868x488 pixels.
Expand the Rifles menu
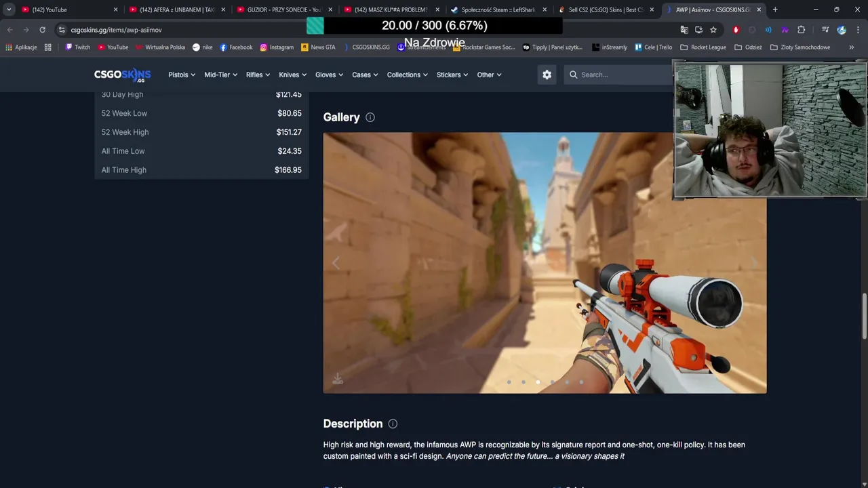pyautogui.click(x=258, y=75)
